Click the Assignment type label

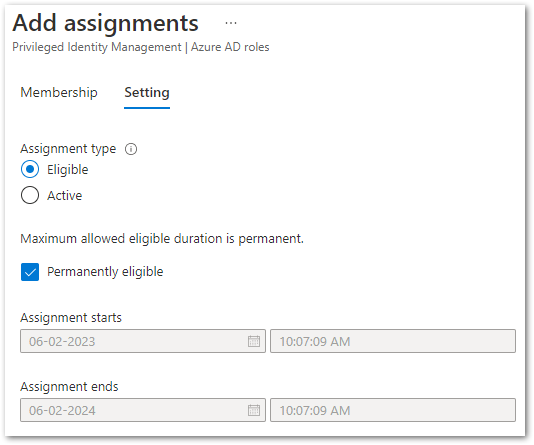tap(68, 149)
